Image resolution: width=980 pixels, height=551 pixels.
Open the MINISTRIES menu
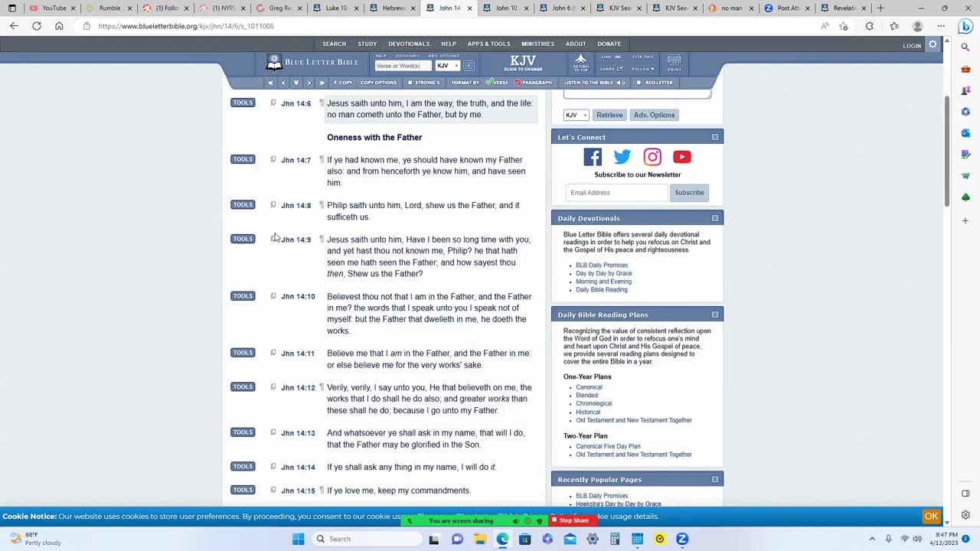pos(537,44)
